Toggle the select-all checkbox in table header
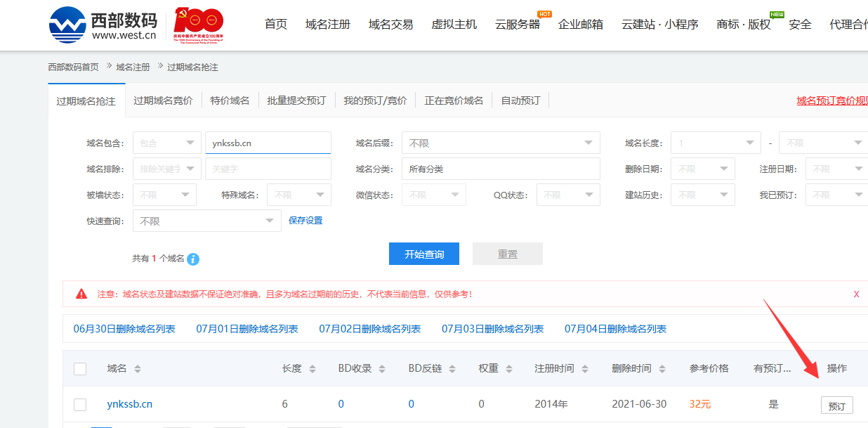 80,369
